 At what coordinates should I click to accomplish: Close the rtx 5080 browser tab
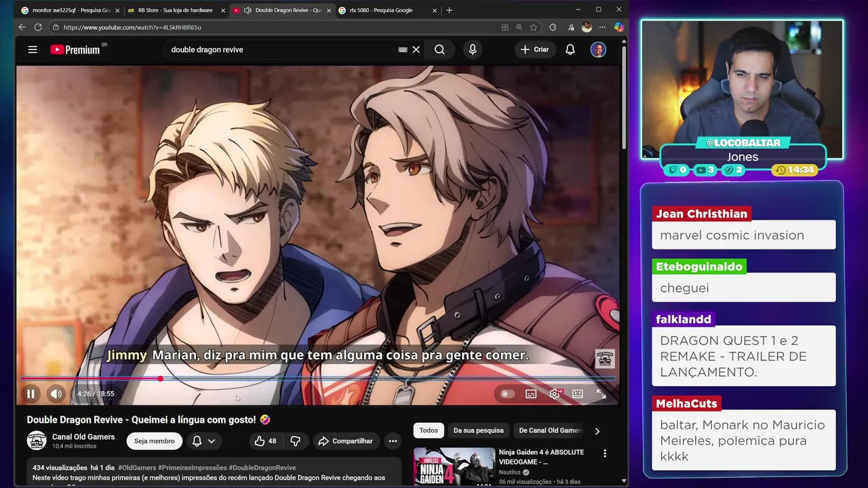click(435, 10)
